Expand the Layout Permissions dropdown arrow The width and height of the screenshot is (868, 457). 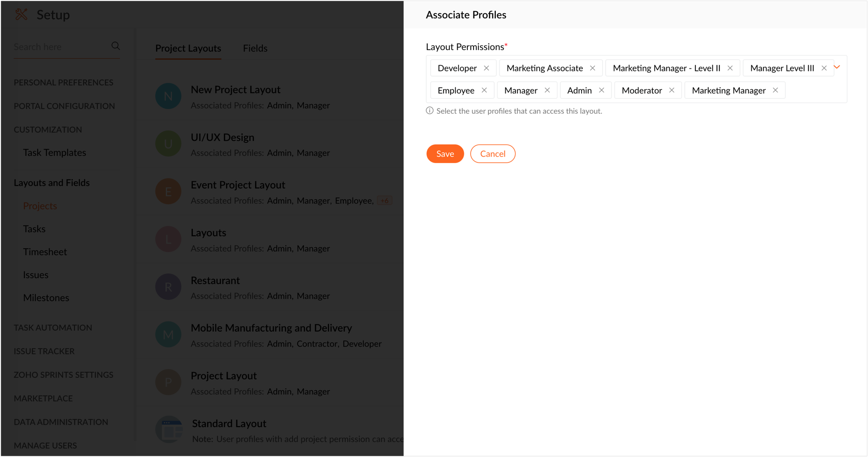pos(837,67)
